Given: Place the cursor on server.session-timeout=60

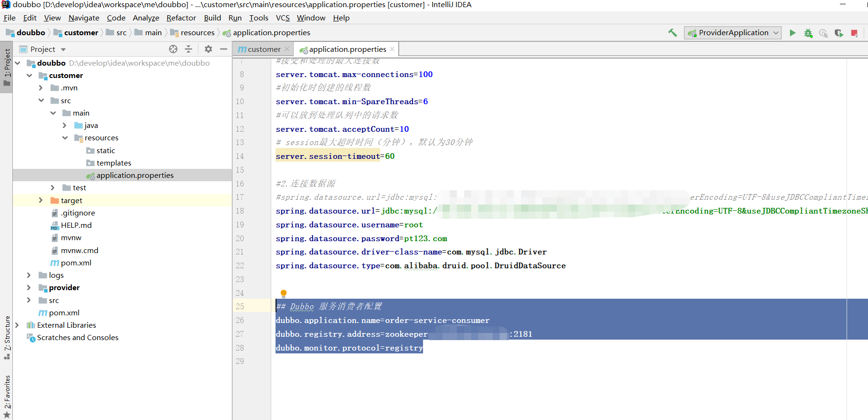Looking at the screenshot, I should tap(335, 156).
